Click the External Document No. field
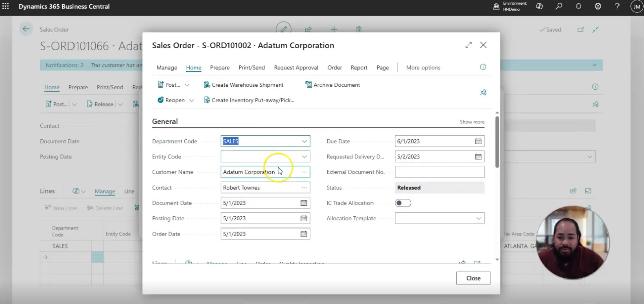644x304 pixels. [439, 172]
